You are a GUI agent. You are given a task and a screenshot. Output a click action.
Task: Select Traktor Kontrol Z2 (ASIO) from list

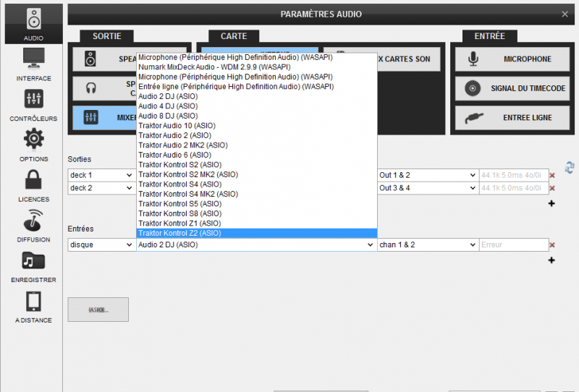pyautogui.click(x=257, y=234)
